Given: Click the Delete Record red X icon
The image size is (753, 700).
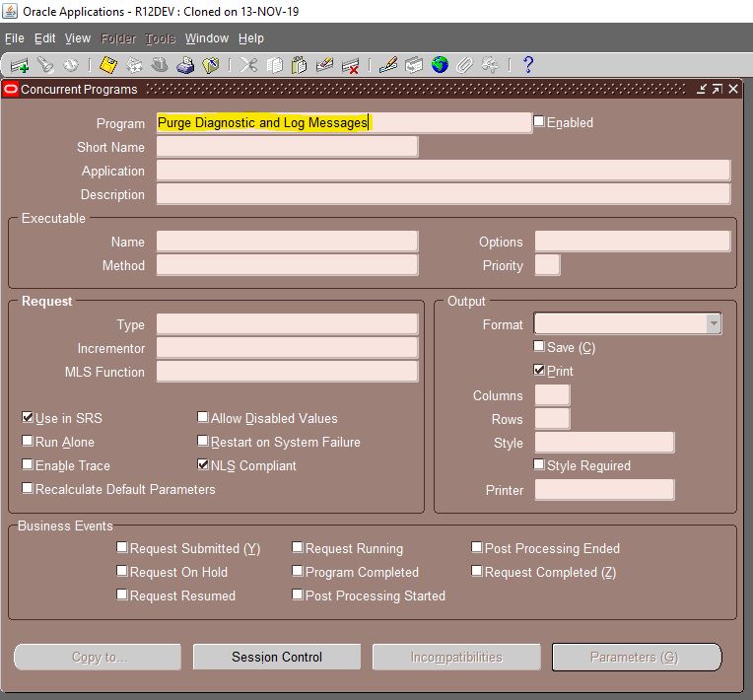Looking at the screenshot, I should (351, 65).
